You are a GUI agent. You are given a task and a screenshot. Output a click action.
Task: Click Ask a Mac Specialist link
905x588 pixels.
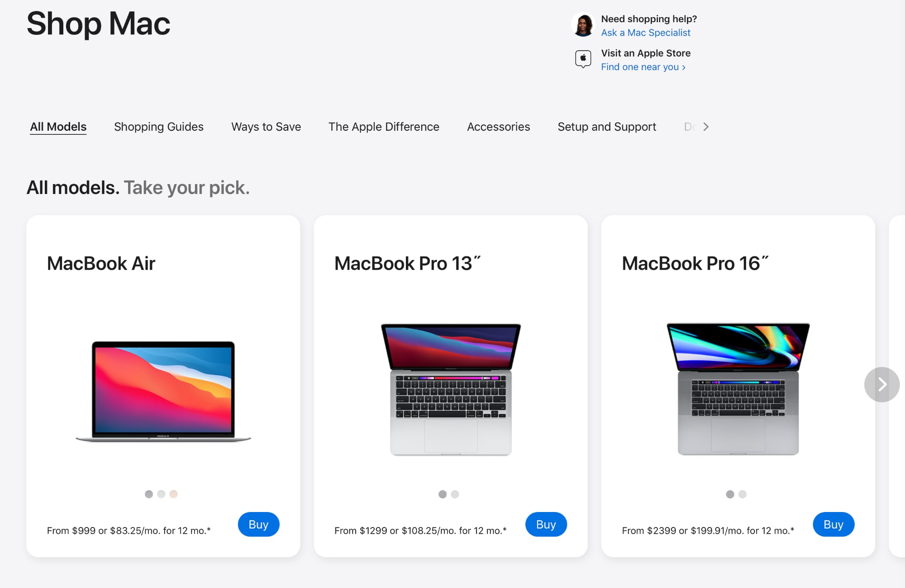[644, 32]
